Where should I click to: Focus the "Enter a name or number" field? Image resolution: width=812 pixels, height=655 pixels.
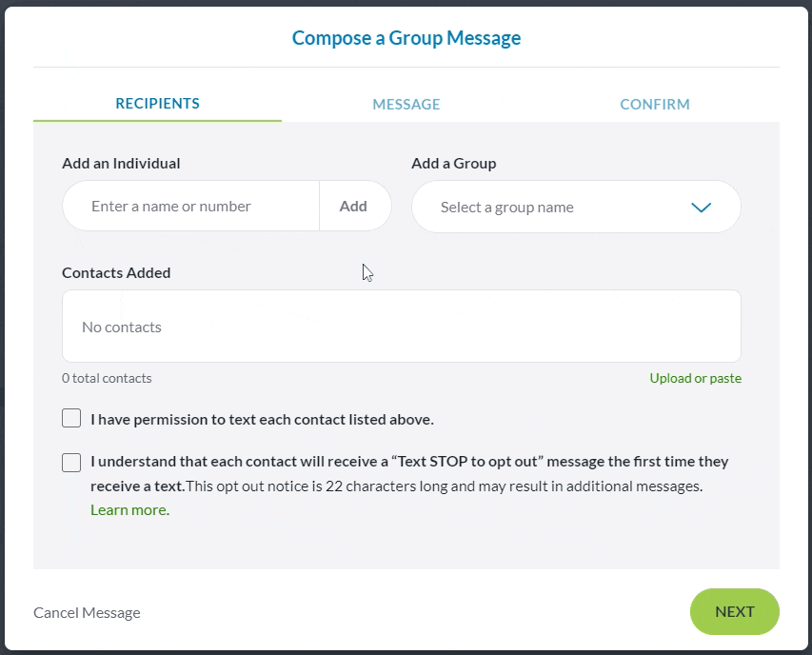[x=190, y=207]
